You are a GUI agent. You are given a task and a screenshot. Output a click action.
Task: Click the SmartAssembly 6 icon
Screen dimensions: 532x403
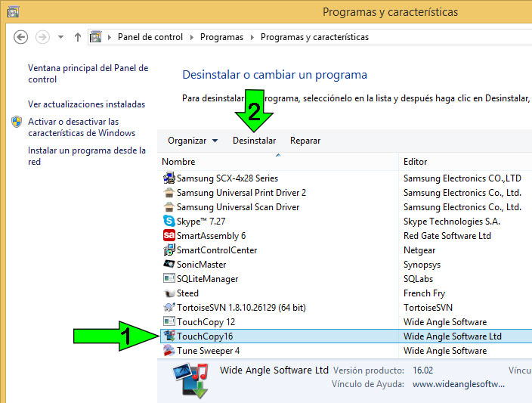pyautogui.click(x=169, y=235)
